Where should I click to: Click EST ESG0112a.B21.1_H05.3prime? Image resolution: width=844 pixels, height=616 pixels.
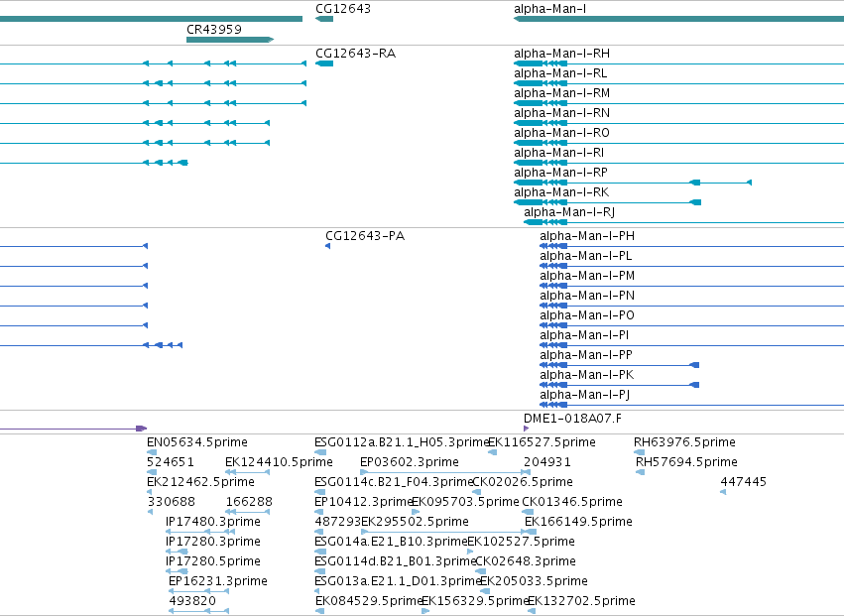click(x=402, y=442)
